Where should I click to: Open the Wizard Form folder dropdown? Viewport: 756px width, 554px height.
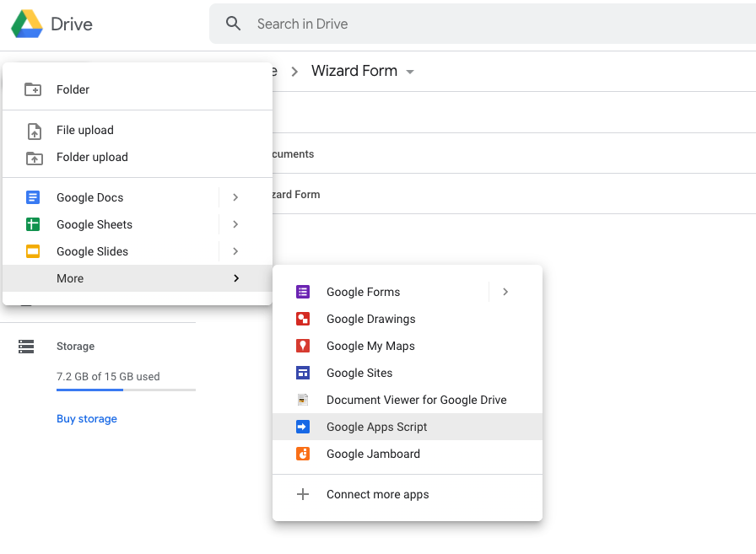pyautogui.click(x=410, y=72)
